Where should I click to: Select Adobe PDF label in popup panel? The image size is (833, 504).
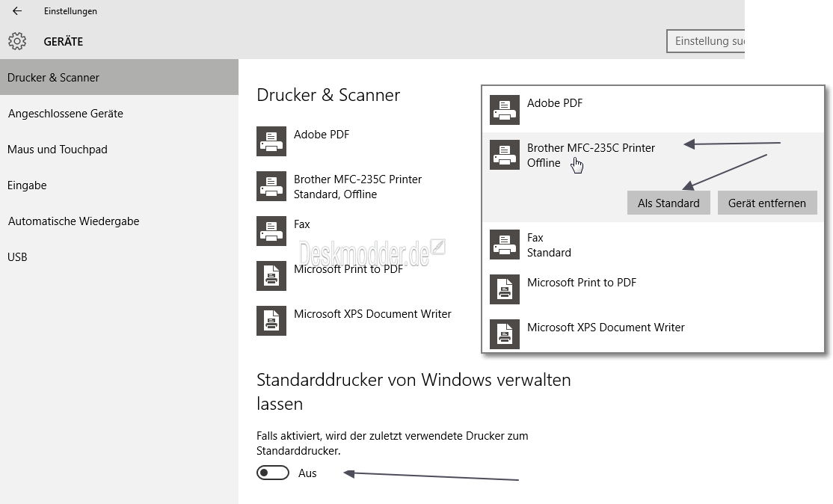pyautogui.click(x=555, y=103)
